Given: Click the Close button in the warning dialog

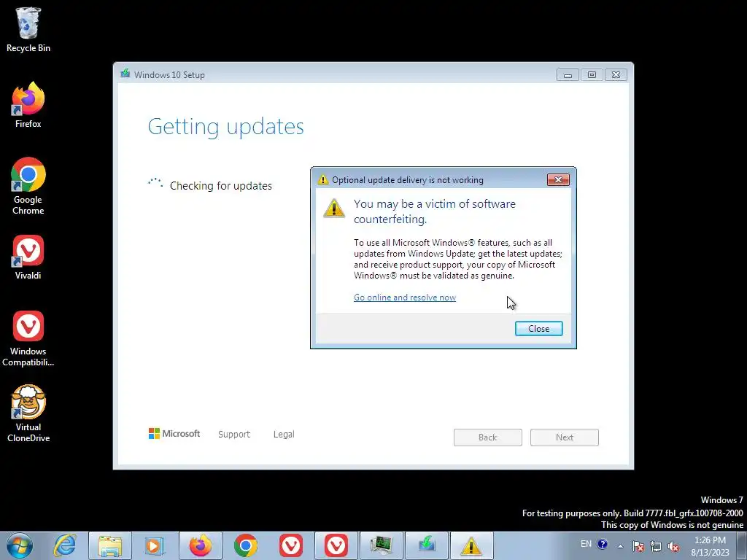Looking at the screenshot, I should (539, 329).
